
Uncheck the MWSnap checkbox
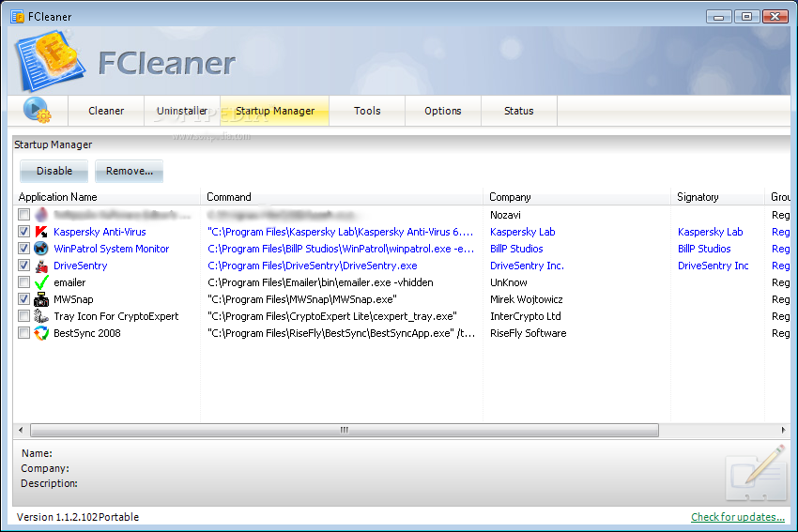tap(23, 298)
